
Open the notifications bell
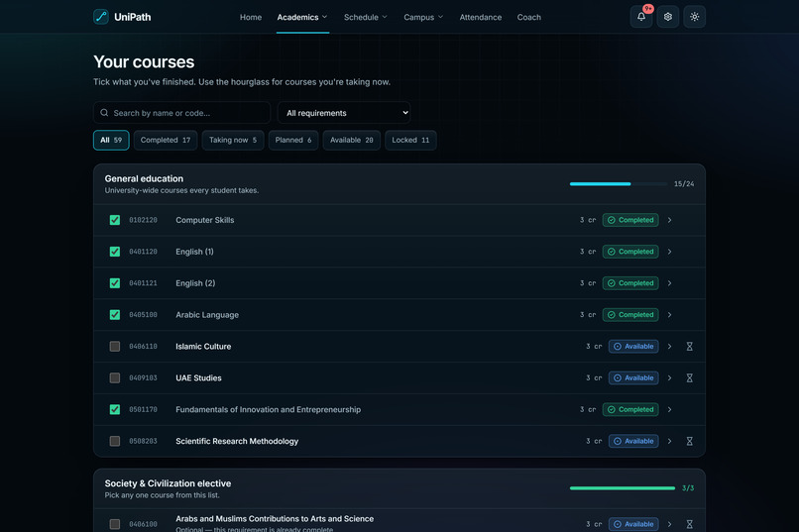pyautogui.click(x=641, y=17)
